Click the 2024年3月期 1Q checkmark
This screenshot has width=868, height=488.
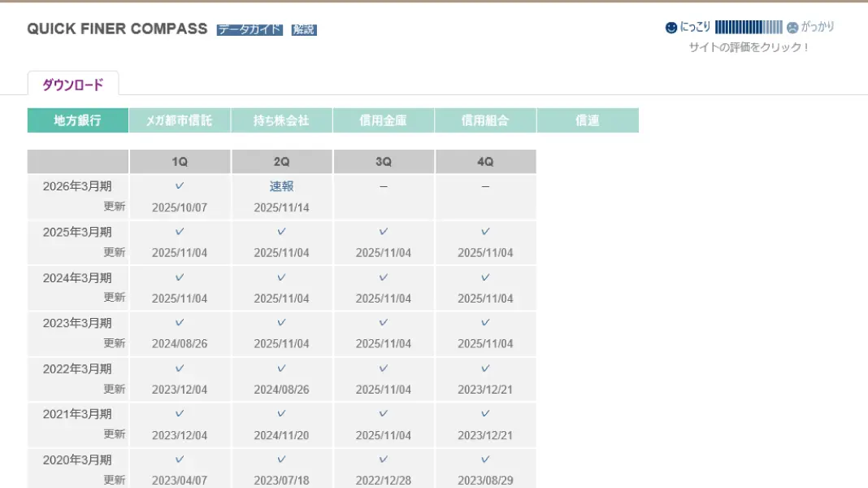tap(180, 277)
